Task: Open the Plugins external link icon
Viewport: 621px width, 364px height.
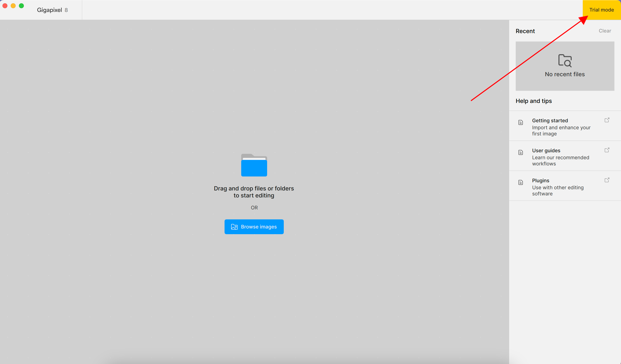Action: click(607, 180)
